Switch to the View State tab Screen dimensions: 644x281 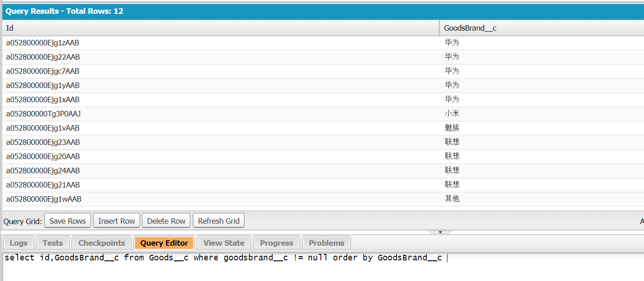[x=224, y=243]
